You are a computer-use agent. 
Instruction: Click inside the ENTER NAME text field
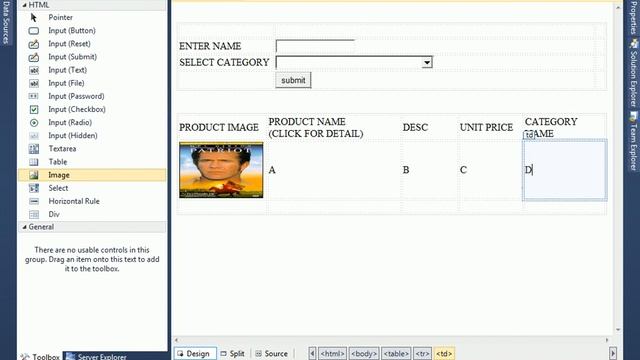click(x=315, y=46)
